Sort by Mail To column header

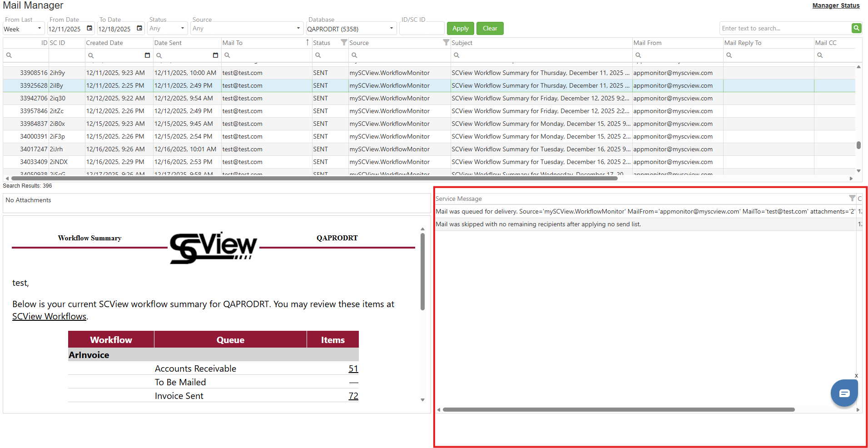[266, 43]
